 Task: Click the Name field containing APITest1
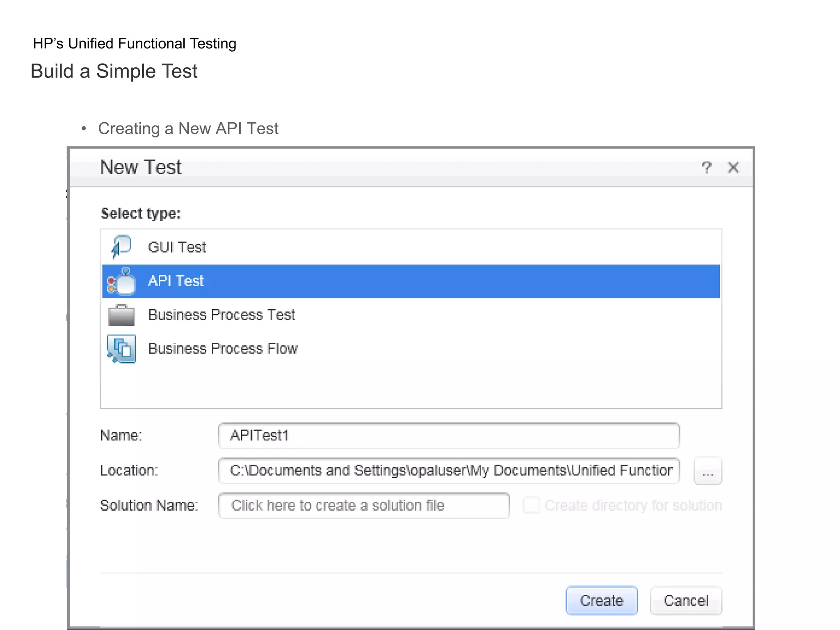point(449,436)
